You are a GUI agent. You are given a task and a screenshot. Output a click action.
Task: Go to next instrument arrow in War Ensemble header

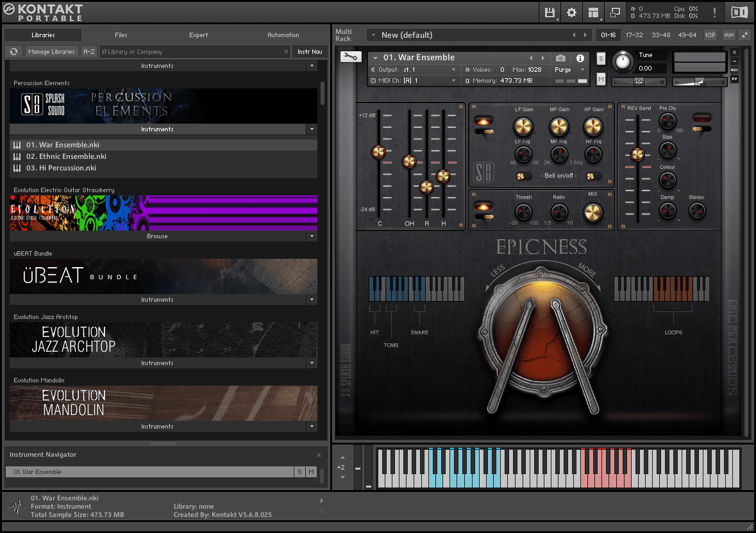pos(543,58)
